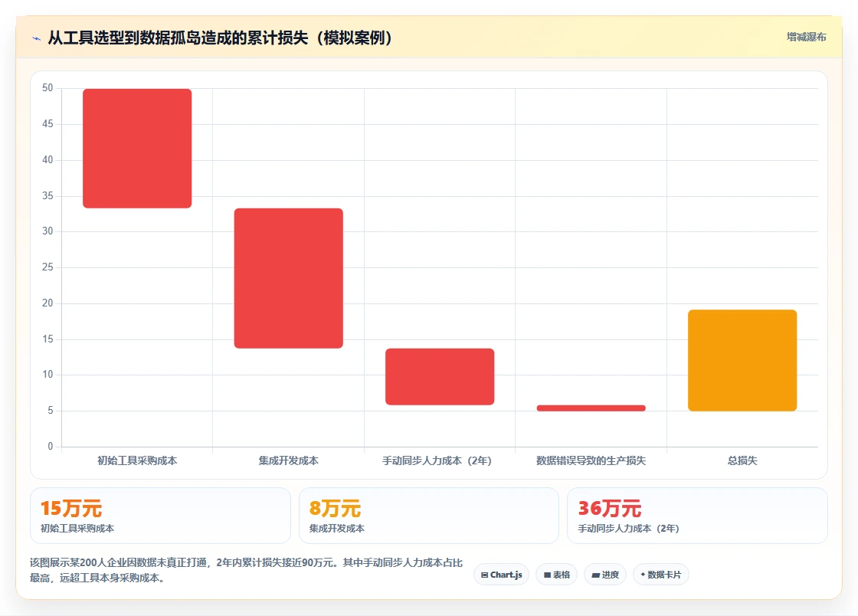Image resolution: width=858 pixels, height=616 pixels.
Task: Click the x-axis label 集成开发成本
Action: [x=288, y=460]
